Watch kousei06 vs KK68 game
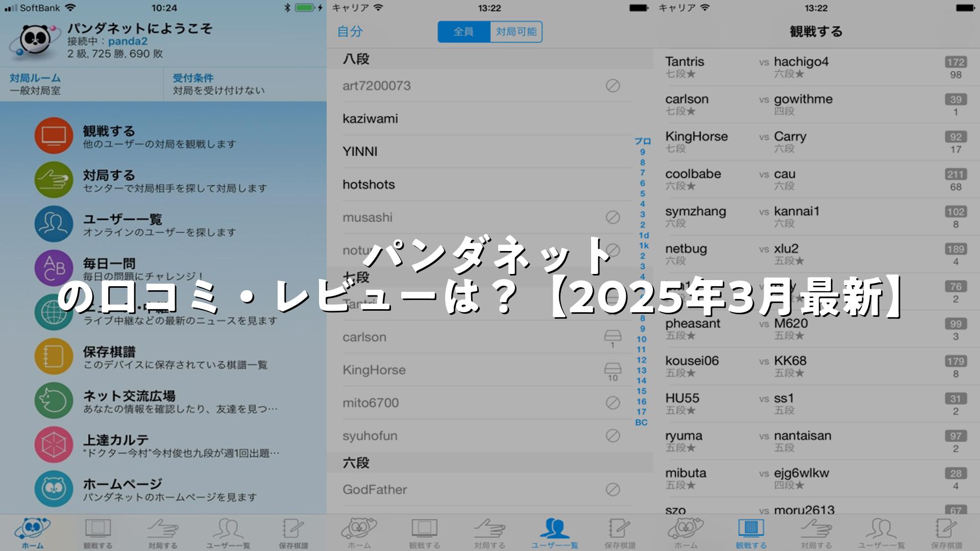Screen dimensions: 980x551 click(817, 366)
